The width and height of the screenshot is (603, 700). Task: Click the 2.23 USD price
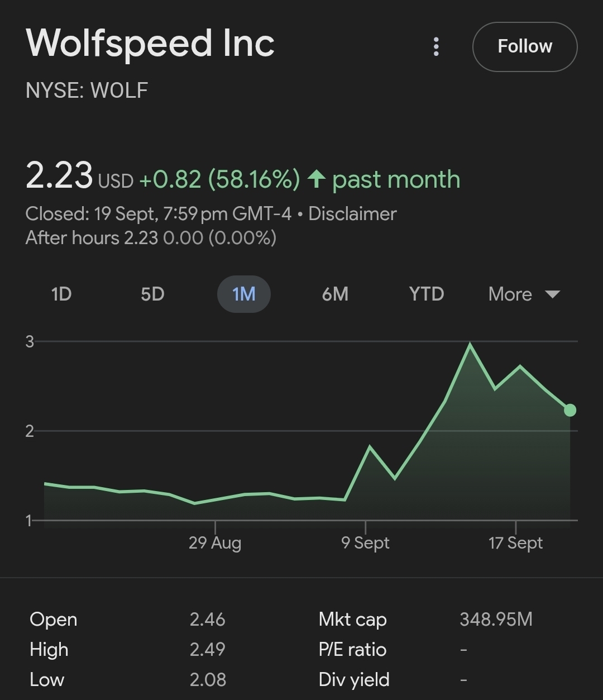[59, 175]
